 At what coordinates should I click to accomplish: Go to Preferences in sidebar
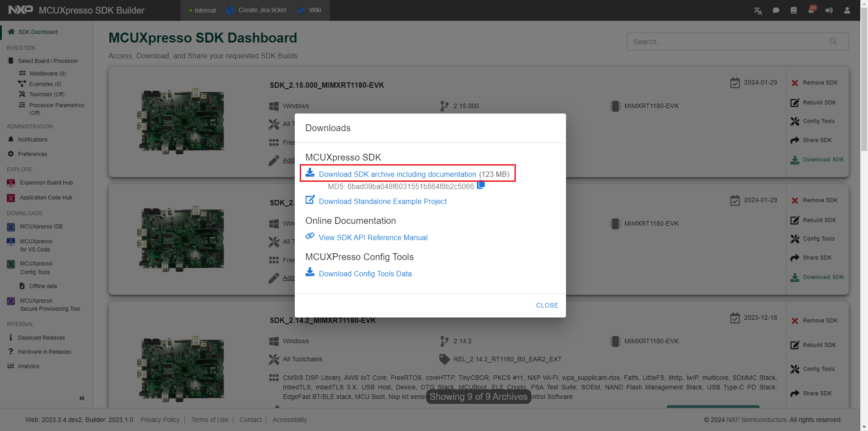32,154
